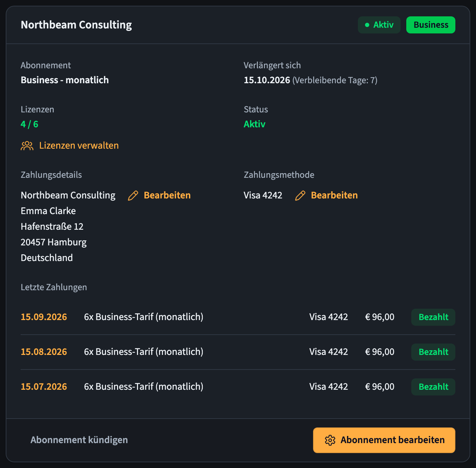This screenshot has height=468, width=476.
Task: Click the 6x Business-Tarif description for 15.09.2026
Action: tap(144, 317)
